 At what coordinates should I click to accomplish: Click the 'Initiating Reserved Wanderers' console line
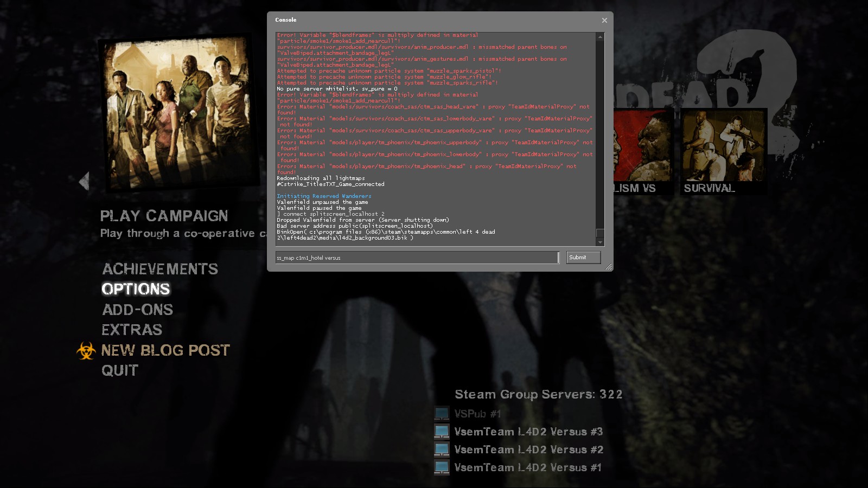[324, 196]
